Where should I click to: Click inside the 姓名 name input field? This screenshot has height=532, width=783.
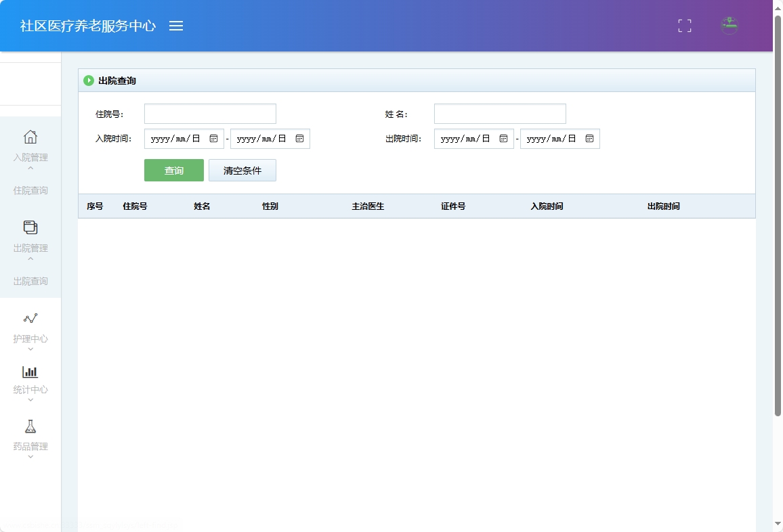click(x=499, y=113)
